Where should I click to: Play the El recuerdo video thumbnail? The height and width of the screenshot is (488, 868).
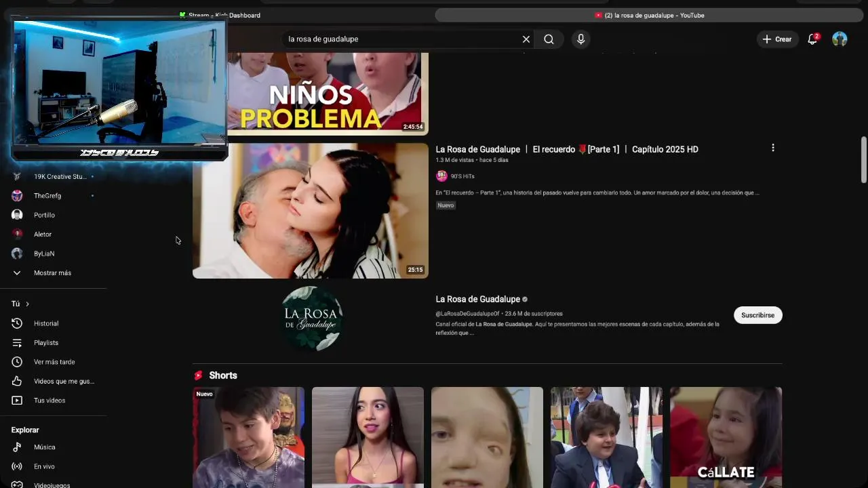point(311,211)
